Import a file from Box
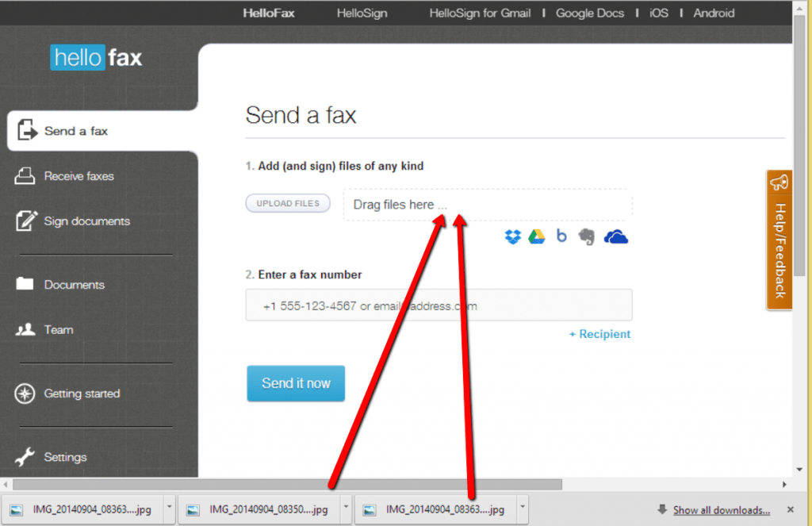Viewport: 812px width, 526px height. 561,236
